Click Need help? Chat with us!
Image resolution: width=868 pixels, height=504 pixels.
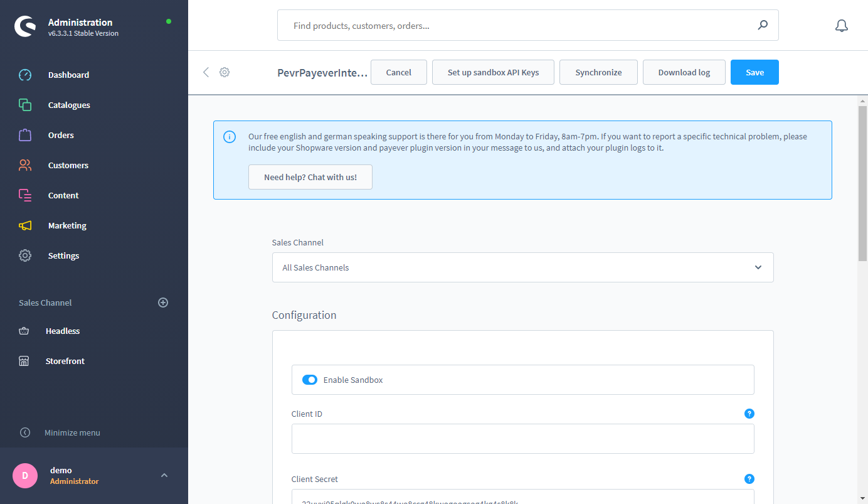(310, 177)
